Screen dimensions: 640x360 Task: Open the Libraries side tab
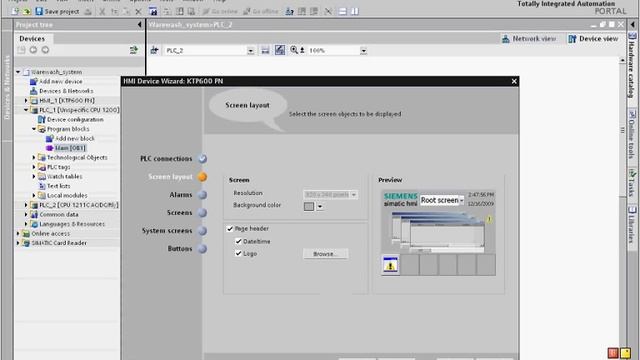(632, 224)
